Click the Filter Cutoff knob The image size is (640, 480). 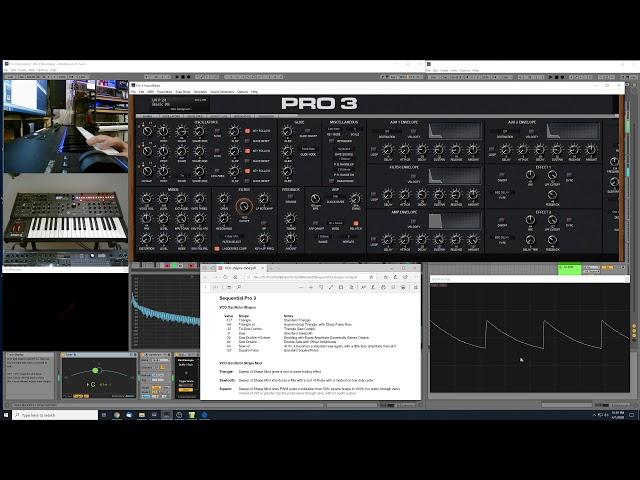click(x=244, y=206)
